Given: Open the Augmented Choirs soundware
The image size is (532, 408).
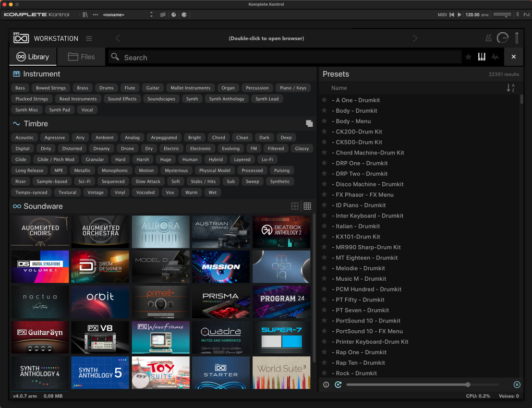Looking at the screenshot, I should pos(40,232).
